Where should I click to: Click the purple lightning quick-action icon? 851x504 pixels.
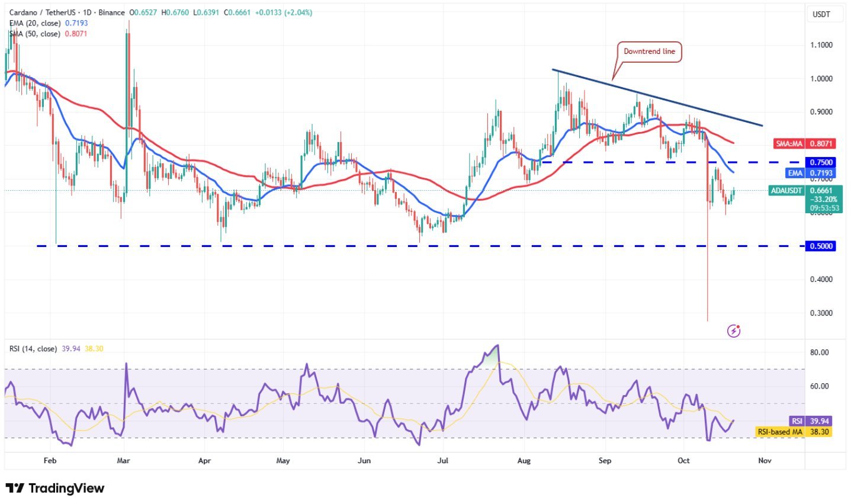tap(734, 330)
